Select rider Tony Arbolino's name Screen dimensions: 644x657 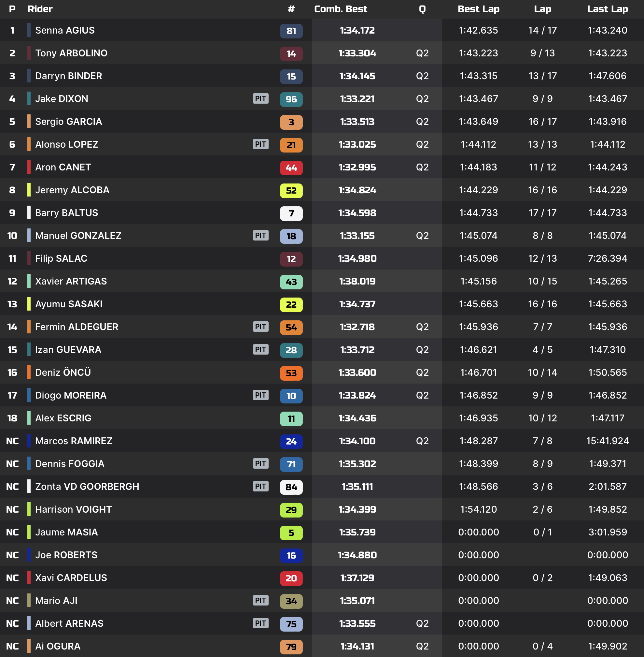(71, 53)
